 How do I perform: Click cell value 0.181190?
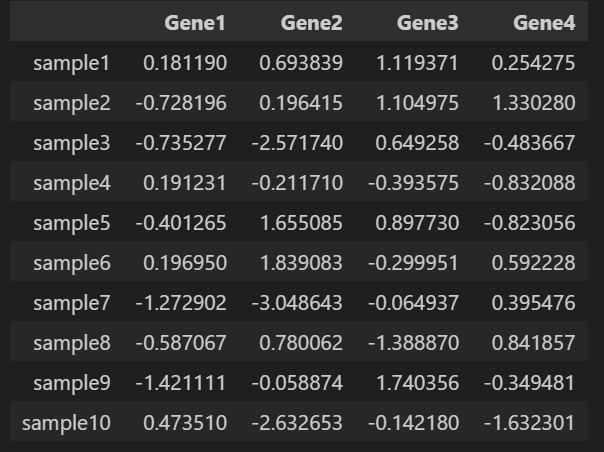pos(185,63)
